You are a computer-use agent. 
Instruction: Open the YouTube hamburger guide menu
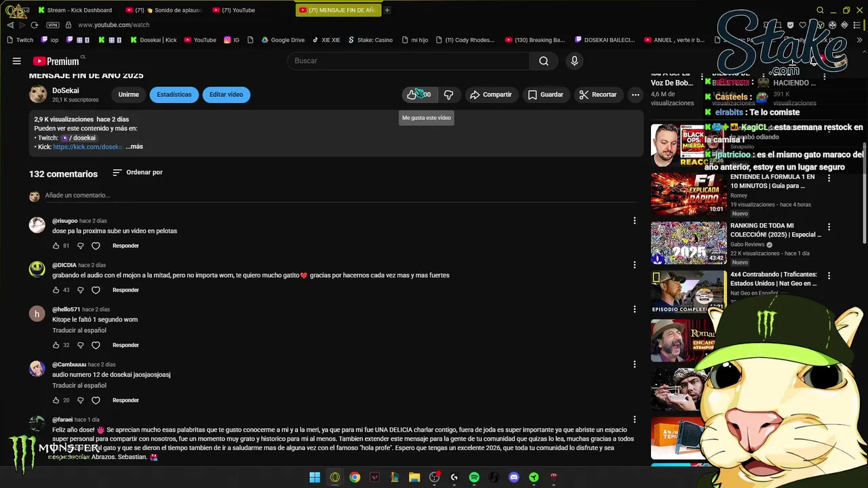click(x=17, y=61)
